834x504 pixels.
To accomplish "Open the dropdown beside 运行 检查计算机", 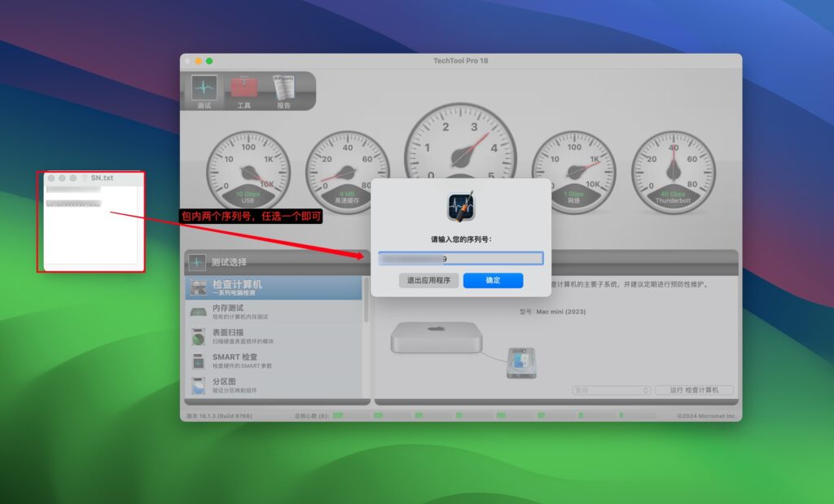I will click(610, 390).
